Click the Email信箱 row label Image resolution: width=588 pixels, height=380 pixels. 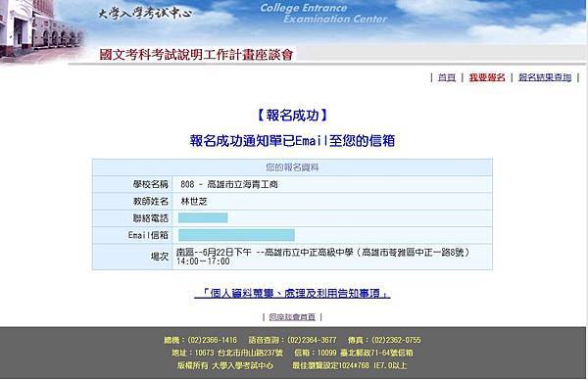pyautogui.click(x=148, y=235)
